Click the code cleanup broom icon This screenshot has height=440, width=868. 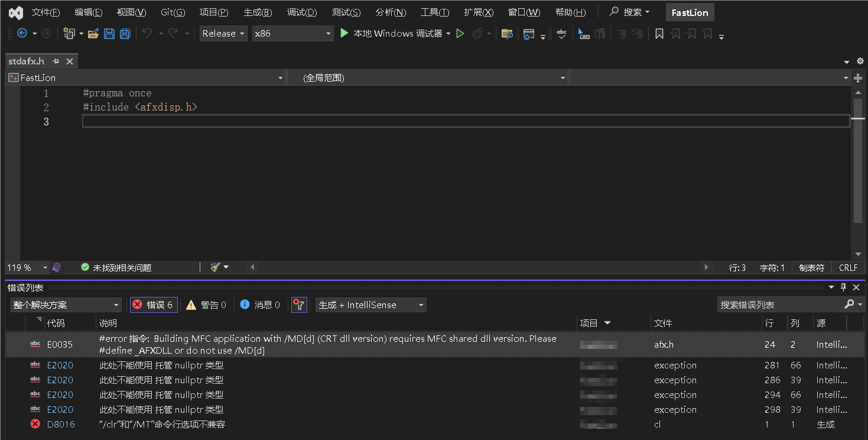pos(215,267)
